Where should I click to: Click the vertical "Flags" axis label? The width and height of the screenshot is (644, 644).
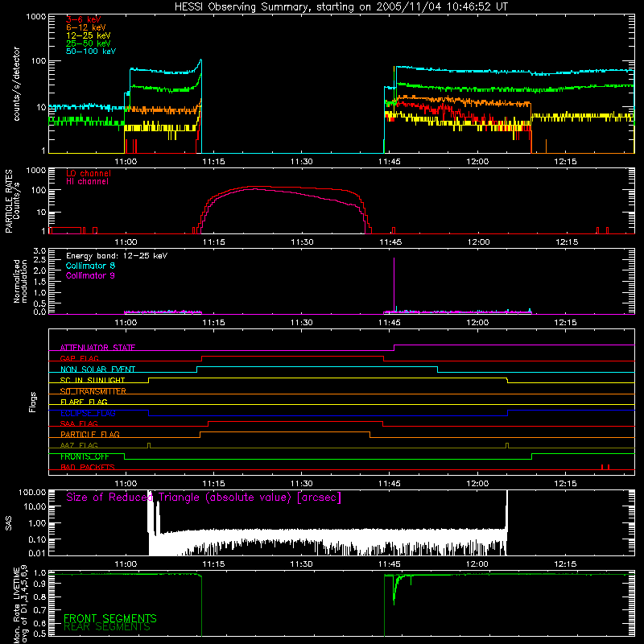pos(33,402)
